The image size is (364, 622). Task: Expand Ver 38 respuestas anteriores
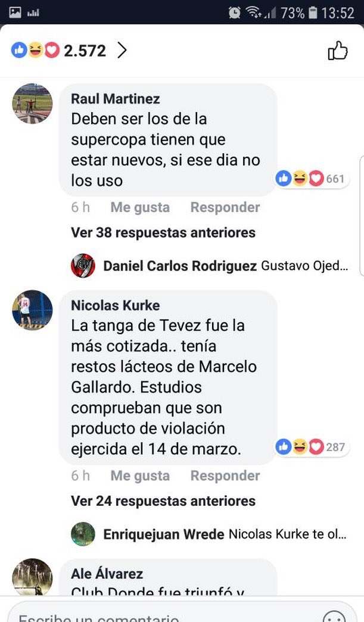pos(163,232)
